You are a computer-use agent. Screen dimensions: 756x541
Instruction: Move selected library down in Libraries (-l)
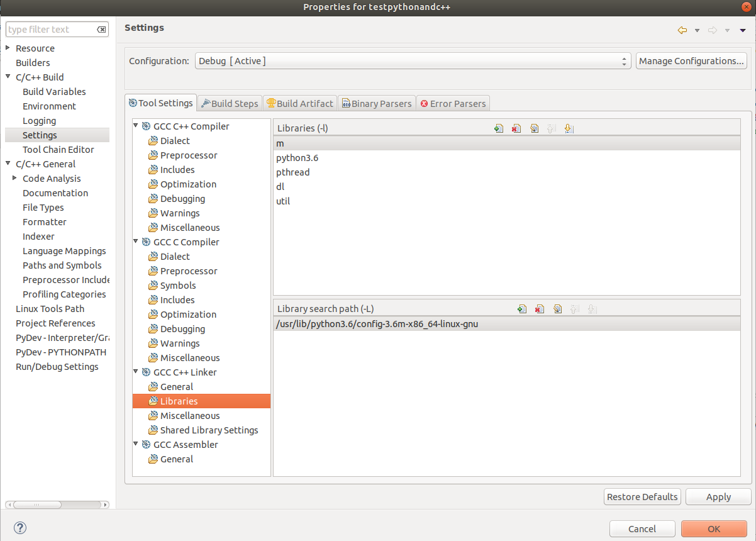point(569,128)
